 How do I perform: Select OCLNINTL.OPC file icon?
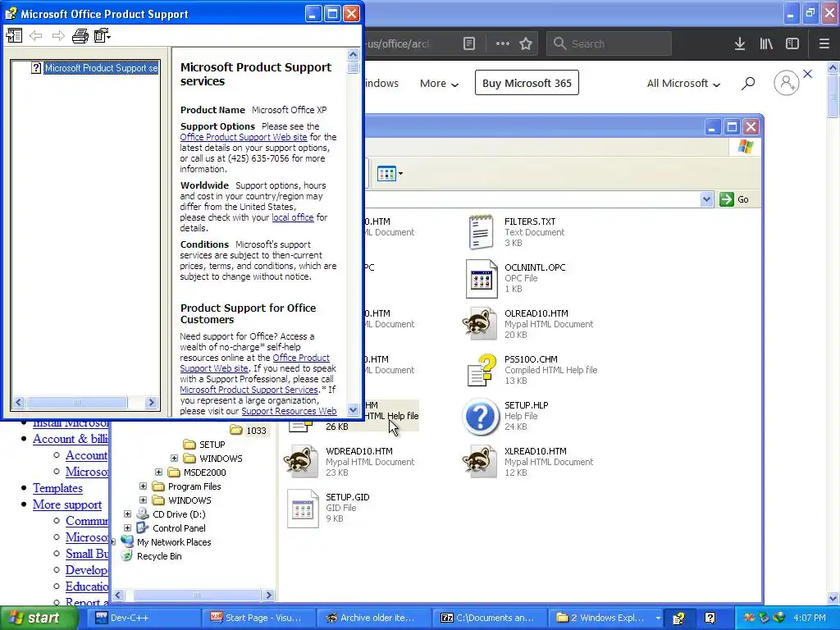(x=481, y=279)
